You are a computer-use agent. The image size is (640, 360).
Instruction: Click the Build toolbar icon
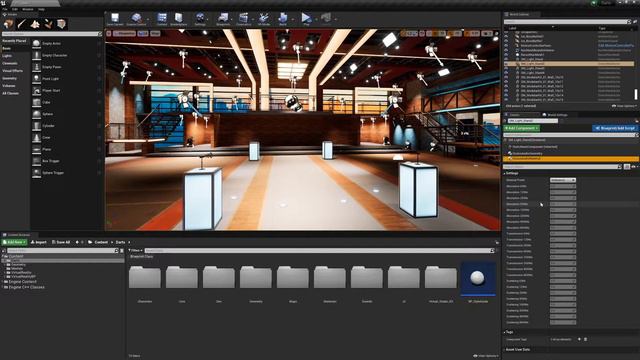point(283,18)
